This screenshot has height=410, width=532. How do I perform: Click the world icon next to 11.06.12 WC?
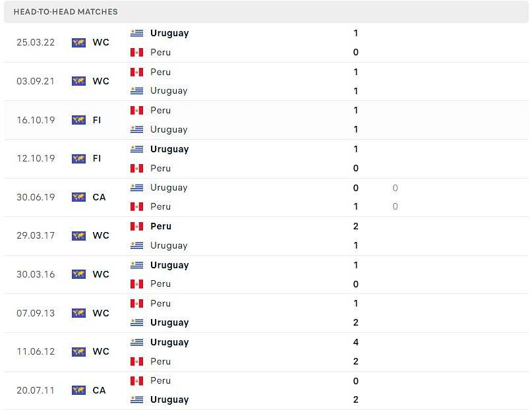78,352
